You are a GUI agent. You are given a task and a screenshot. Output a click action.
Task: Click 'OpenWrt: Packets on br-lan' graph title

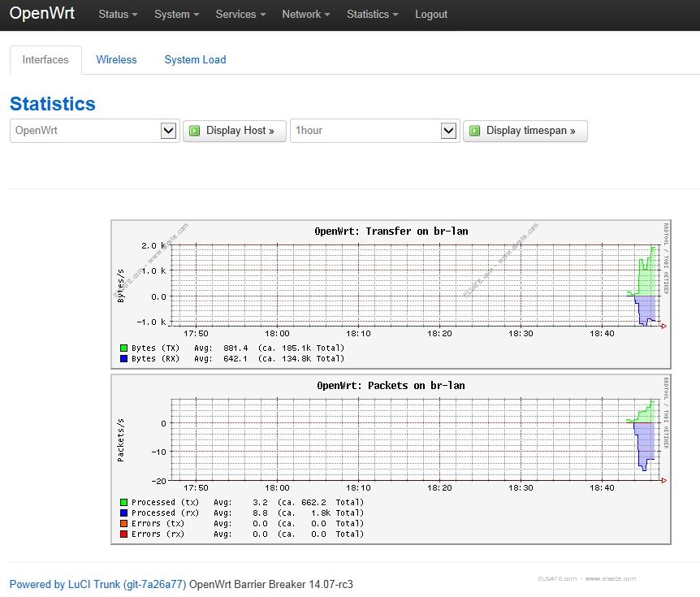pos(391,386)
